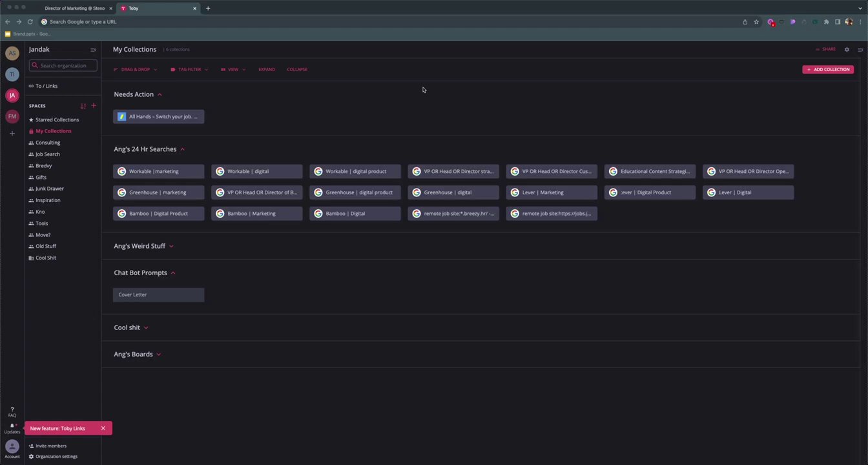Open Brand.pptx bookmark in bookmarks bar
Screen dimensions: 868x465
pyautogui.click(x=27, y=34)
